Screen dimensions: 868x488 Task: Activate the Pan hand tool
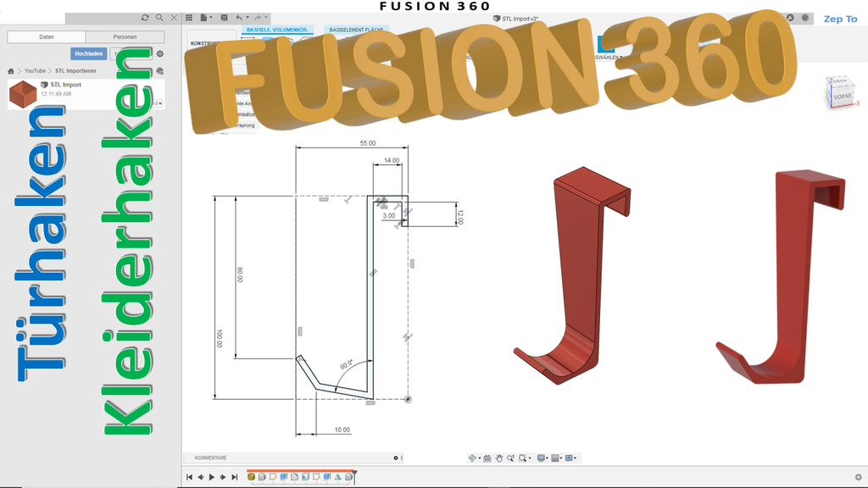click(498, 458)
